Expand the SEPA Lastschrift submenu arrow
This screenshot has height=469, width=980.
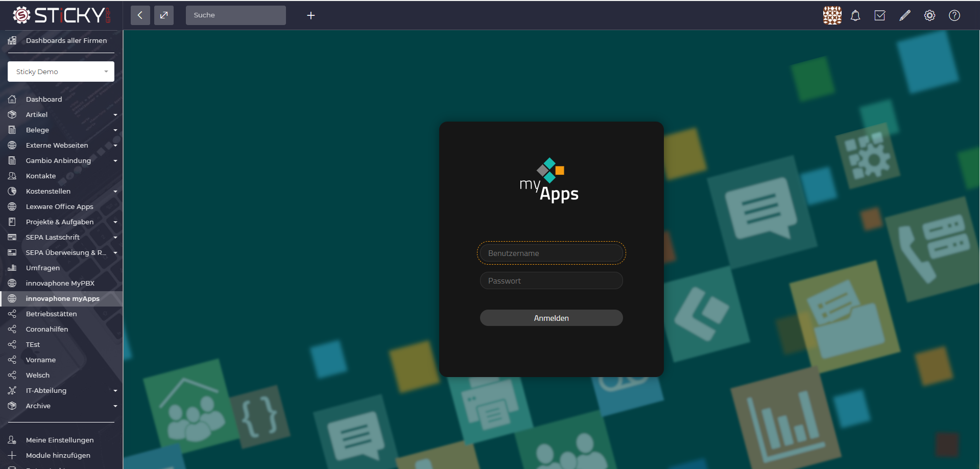[x=115, y=238]
